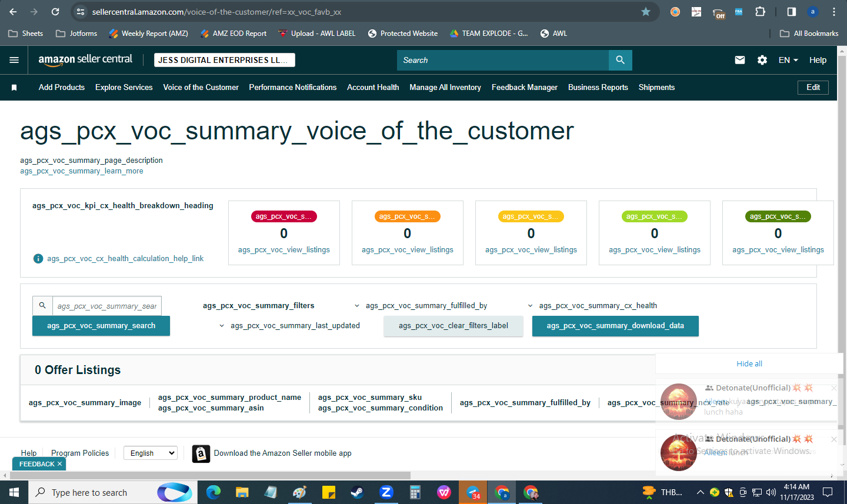Screen dimensions: 847x504
Task: Expand the ags_pcx_voc_summary_cx_health filter
Action: click(x=592, y=306)
